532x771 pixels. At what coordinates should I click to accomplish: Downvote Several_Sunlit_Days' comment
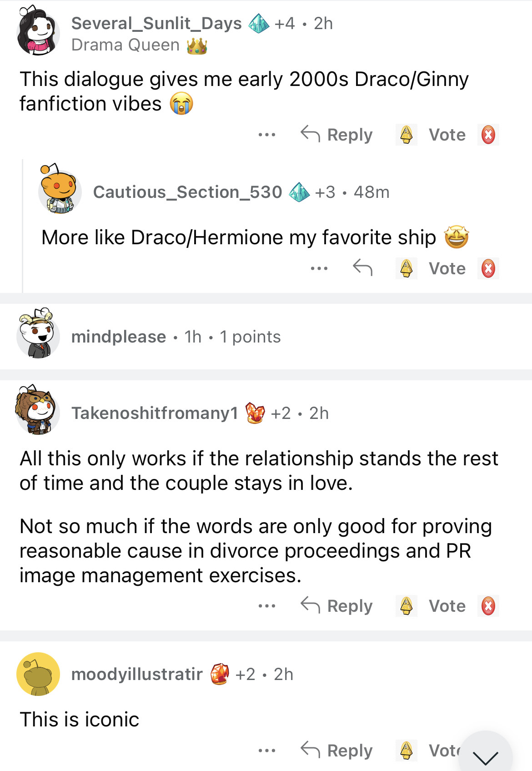(x=488, y=135)
